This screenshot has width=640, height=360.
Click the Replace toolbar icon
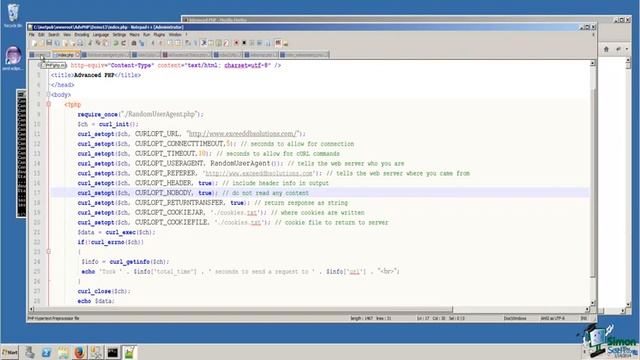[142, 43]
